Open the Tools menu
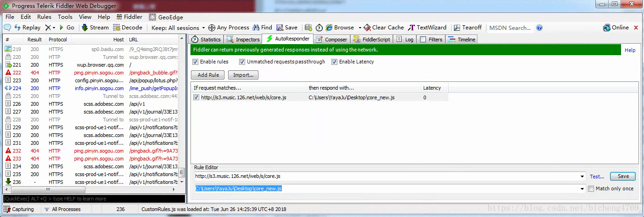The image size is (644, 217). [65, 17]
